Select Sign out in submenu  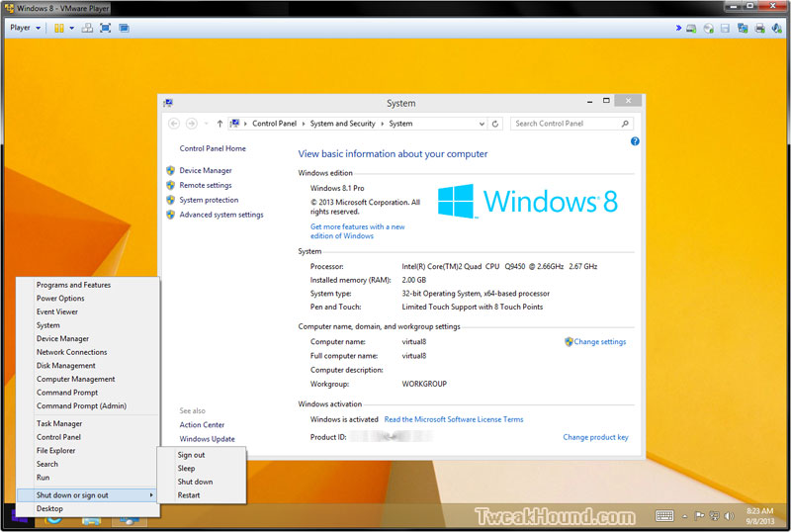(191, 455)
